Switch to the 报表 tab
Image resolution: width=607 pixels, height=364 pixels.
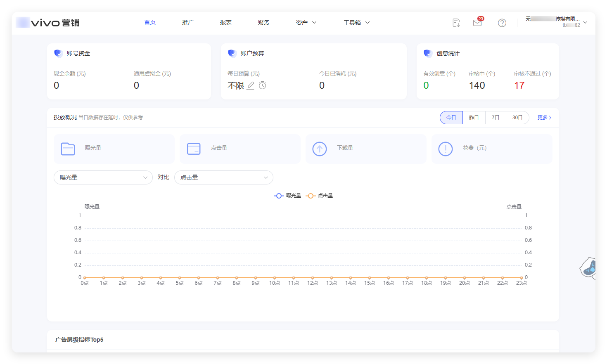pyautogui.click(x=225, y=22)
